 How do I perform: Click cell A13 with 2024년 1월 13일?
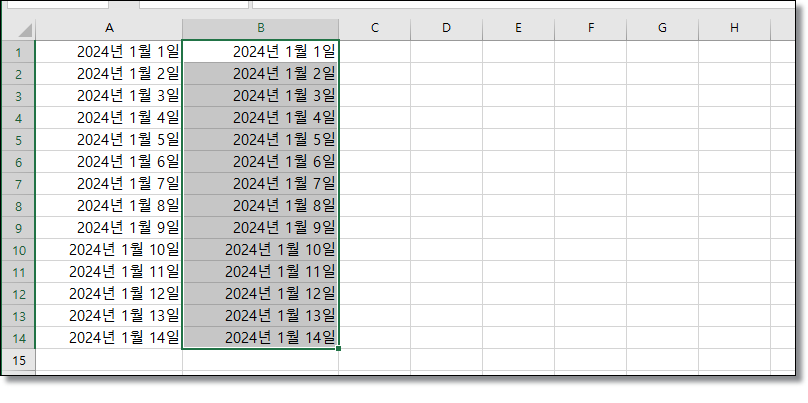tap(109, 315)
